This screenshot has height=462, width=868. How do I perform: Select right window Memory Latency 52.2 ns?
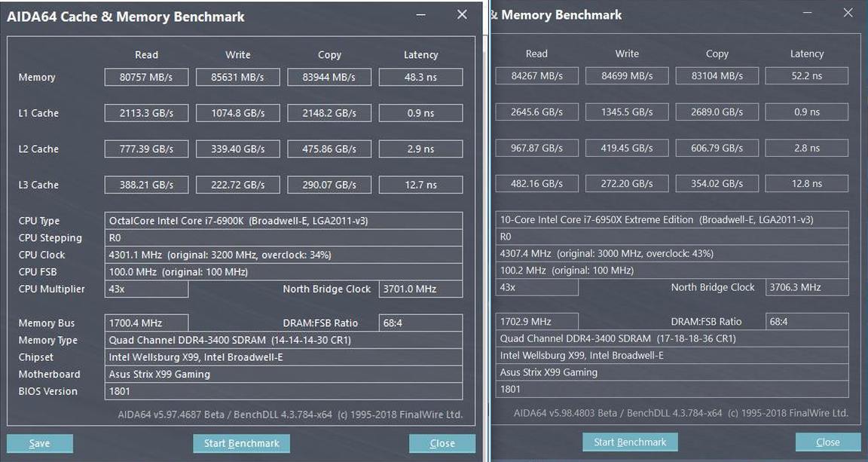(806, 76)
